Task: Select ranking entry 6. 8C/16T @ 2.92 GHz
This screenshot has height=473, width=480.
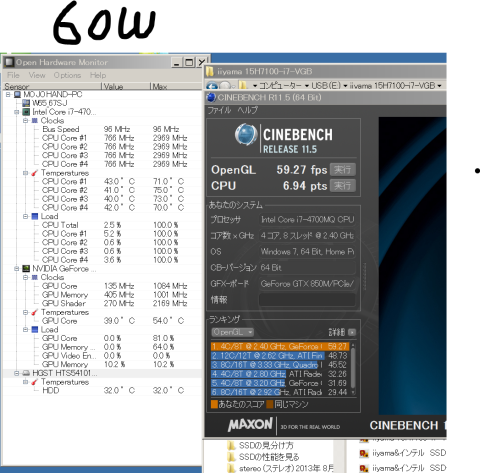Action: [x=280, y=392]
